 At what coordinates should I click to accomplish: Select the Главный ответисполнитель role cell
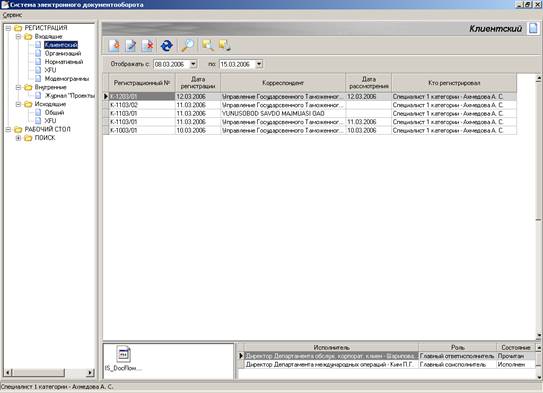click(457, 356)
